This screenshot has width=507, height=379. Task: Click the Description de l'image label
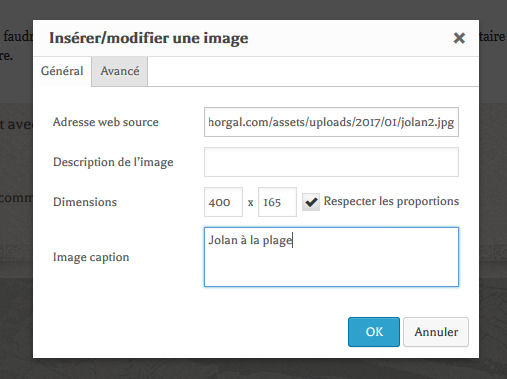113,162
